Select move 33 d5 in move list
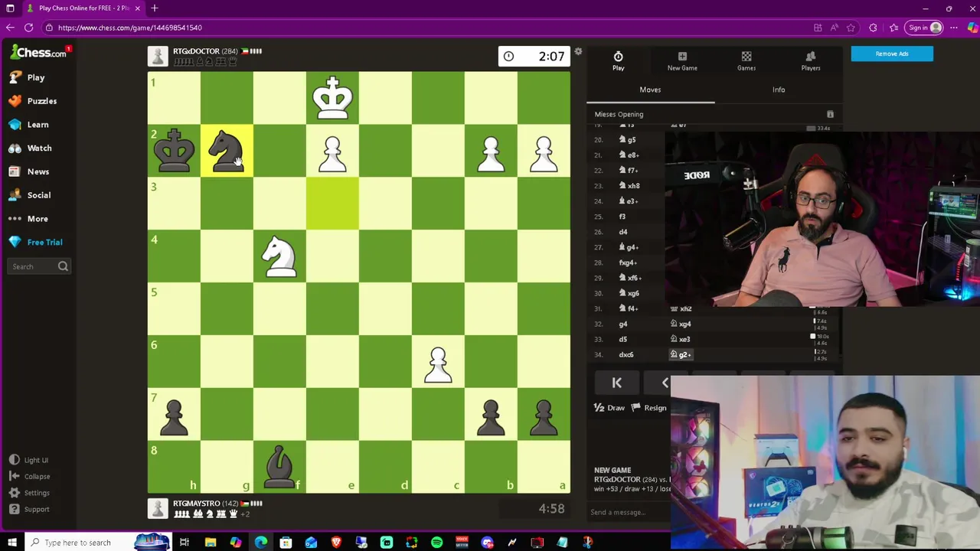 click(x=623, y=339)
